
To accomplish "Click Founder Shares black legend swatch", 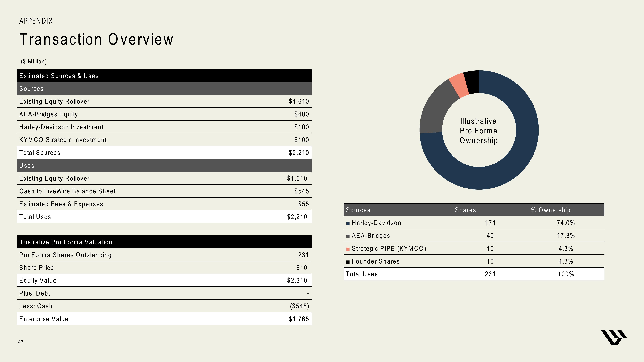I will pos(348,262).
